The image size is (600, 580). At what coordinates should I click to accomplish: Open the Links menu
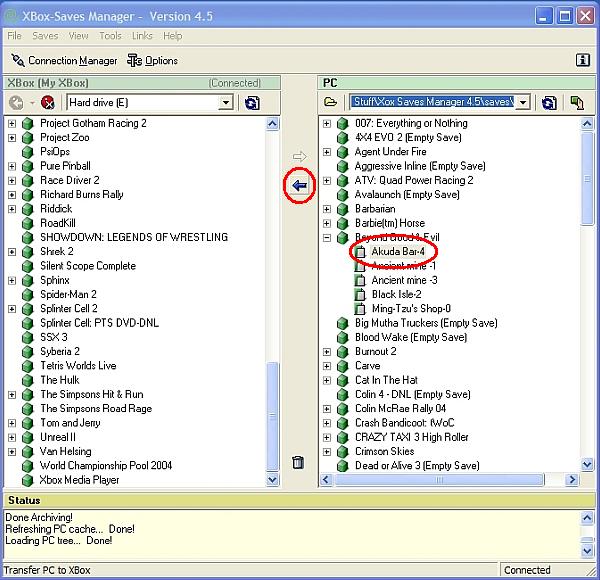click(142, 36)
